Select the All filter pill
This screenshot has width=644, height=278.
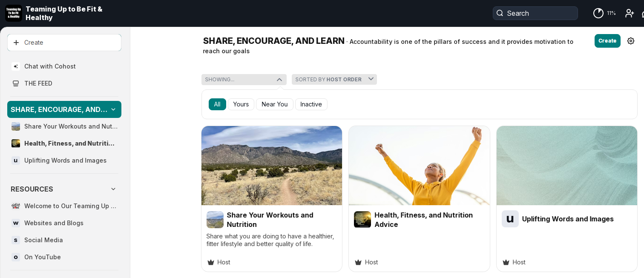217,104
